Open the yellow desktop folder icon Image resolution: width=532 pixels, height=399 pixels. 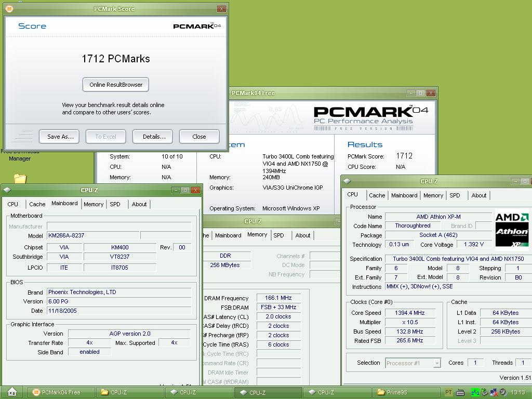pyautogui.click(x=20, y=179)
